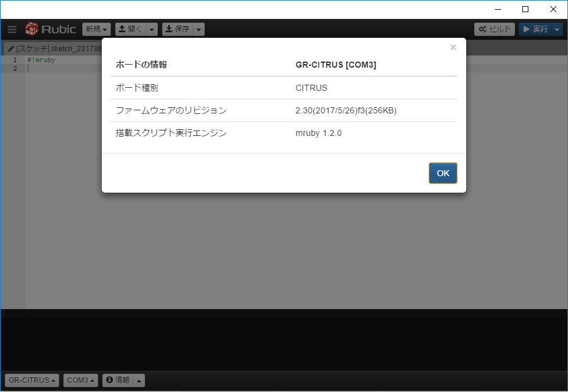Close the Rubic window
Screen dimensions: 568x392
click(x=553, y=9)
